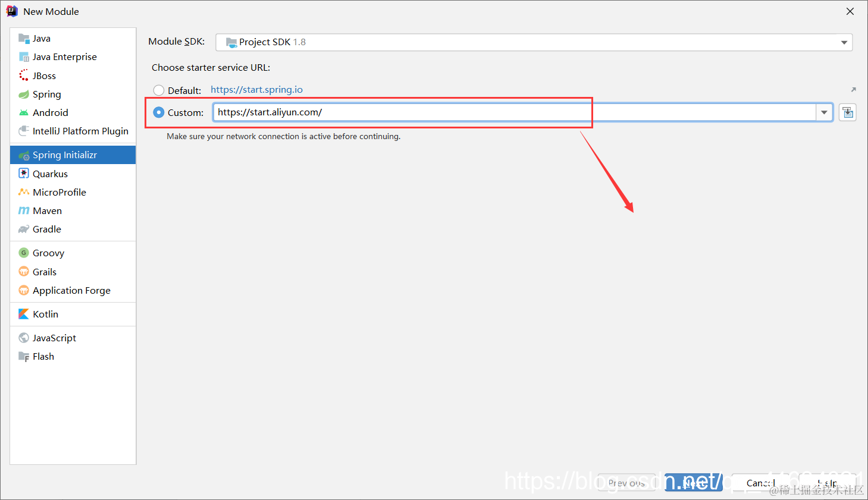Click the Java Enterprise icon
Screen dimensions: 868x500
(x=24, y=57)
